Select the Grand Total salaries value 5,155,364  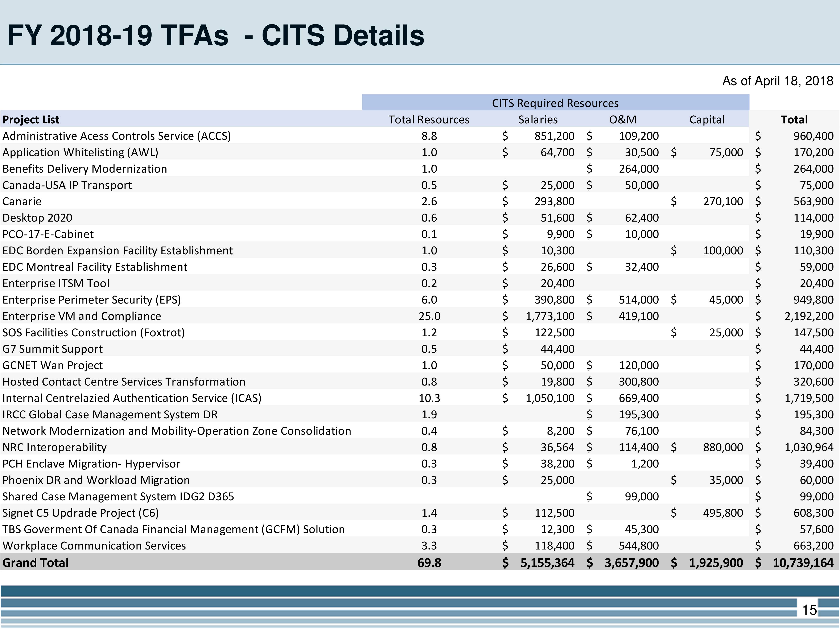pyautogui.click(x=547, y=562)
